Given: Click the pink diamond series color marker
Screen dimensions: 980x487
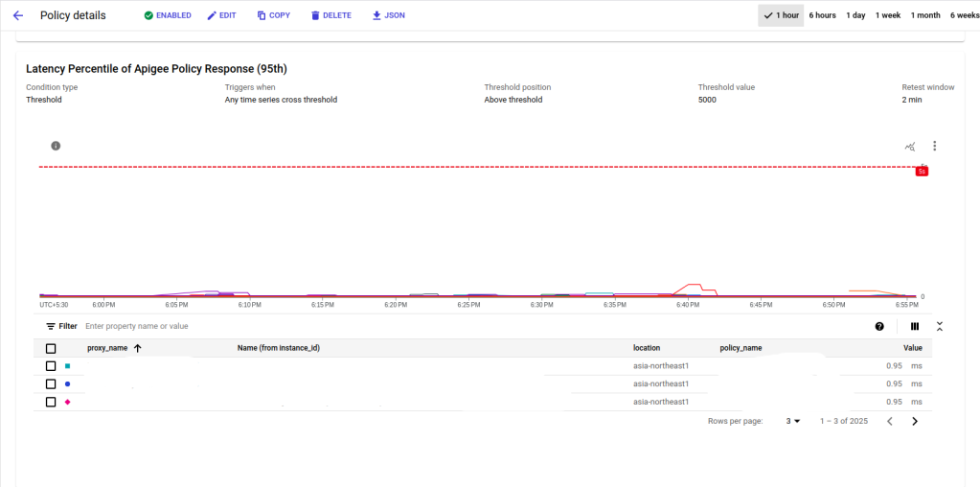Looking at the screenshot, I should 67,402.
